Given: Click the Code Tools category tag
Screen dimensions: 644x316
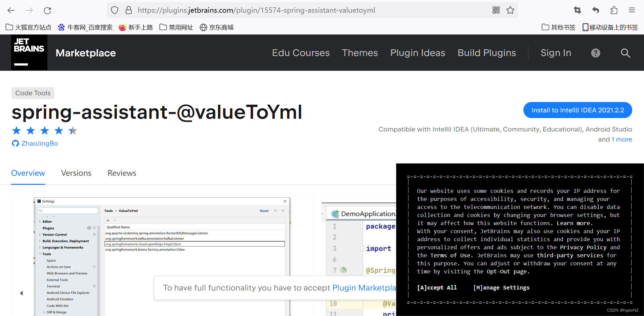Looking at the screenshot, I should click(33, 93).
